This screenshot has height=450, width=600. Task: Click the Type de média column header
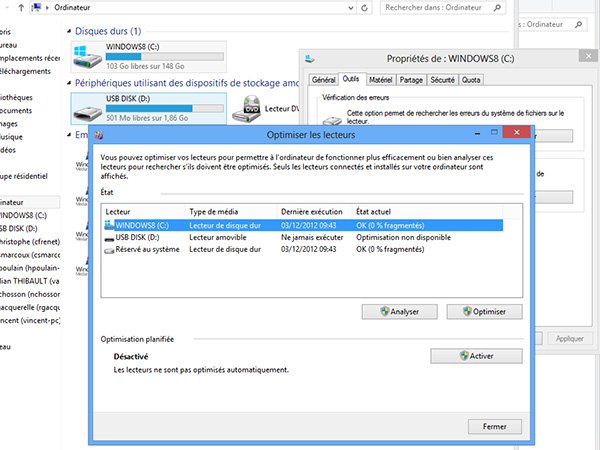coord(232,212)
